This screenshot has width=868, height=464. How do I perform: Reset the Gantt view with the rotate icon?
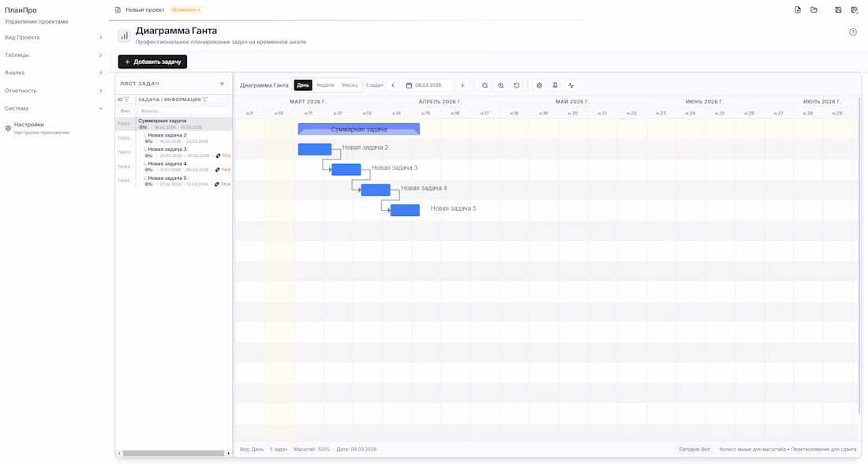(x=517, y=85)
